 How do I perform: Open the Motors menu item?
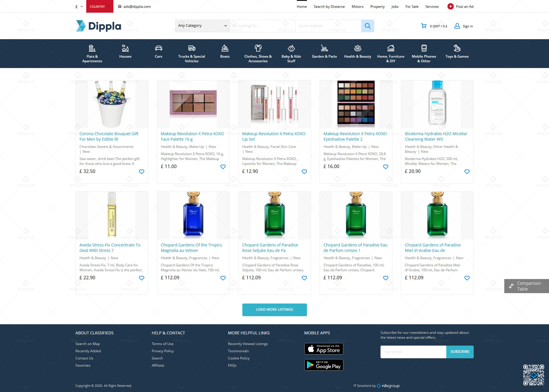click(x=357, y=6)
